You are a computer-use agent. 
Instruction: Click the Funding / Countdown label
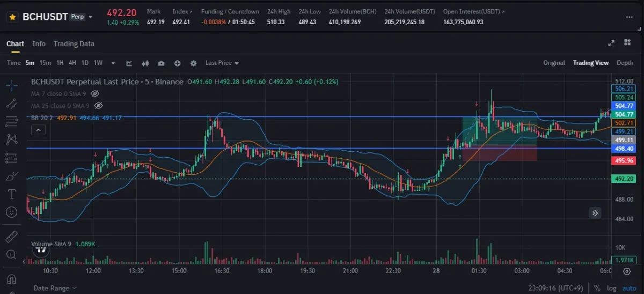[x=230, y=11]
